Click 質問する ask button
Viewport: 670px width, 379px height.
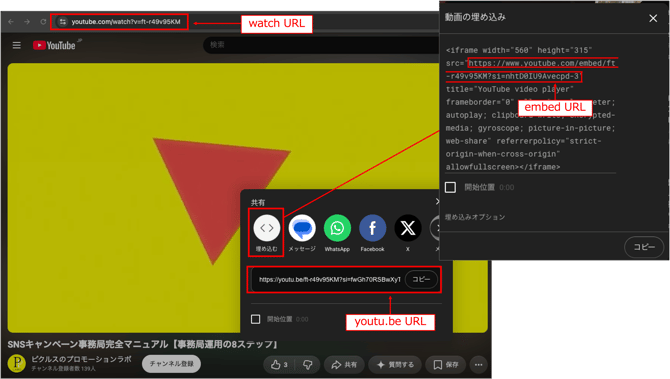pos(395,364)
